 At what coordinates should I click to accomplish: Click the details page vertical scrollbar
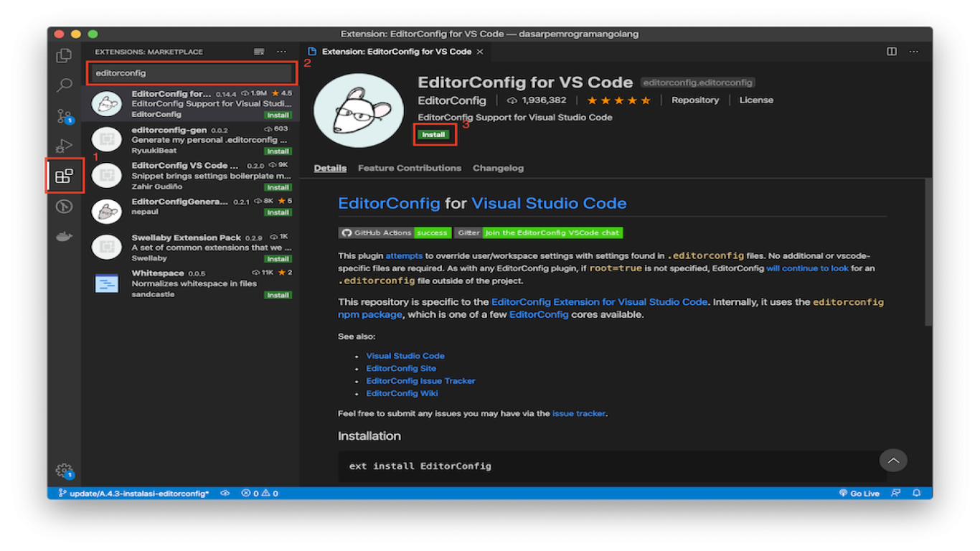click(928, 253)
